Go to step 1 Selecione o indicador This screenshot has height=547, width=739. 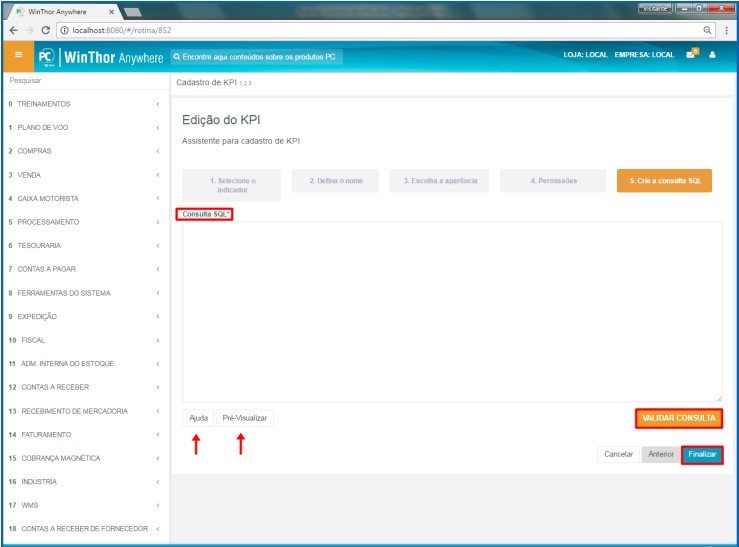231,185
